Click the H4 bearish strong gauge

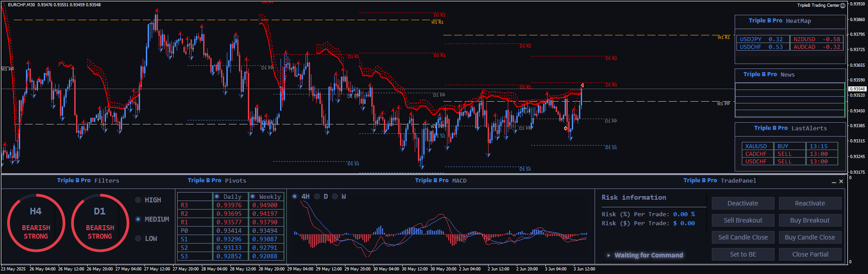(x=36, y=223)
